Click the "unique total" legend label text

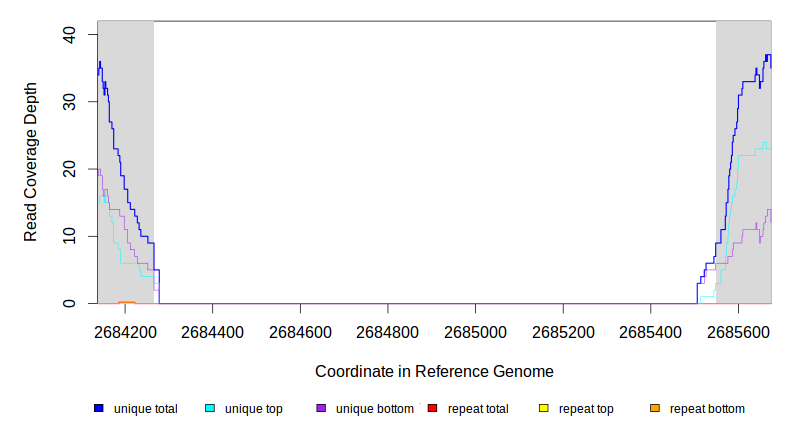pos(146,409)
